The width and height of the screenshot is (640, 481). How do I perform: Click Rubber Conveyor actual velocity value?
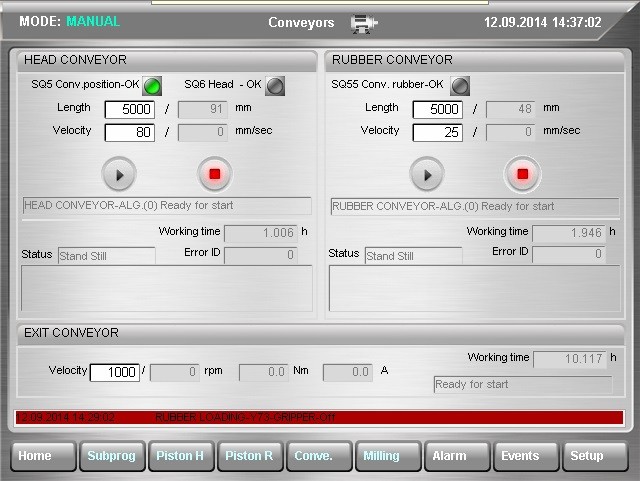[511, 132]
